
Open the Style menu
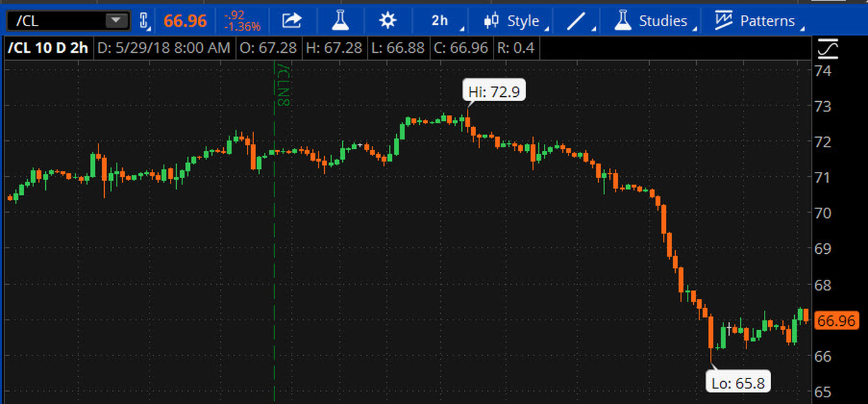523,20
